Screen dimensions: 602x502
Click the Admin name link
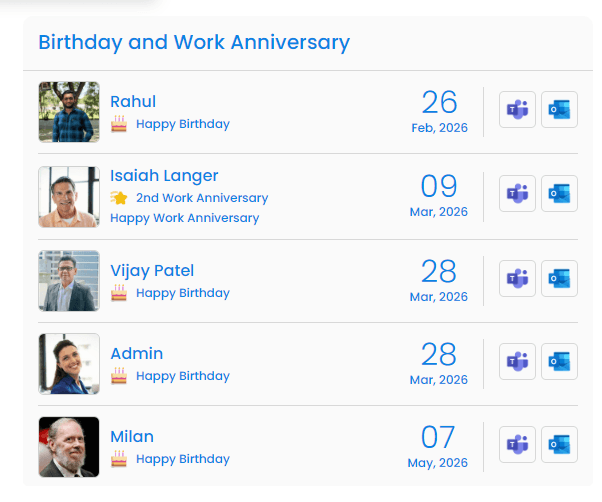point(137,353)
